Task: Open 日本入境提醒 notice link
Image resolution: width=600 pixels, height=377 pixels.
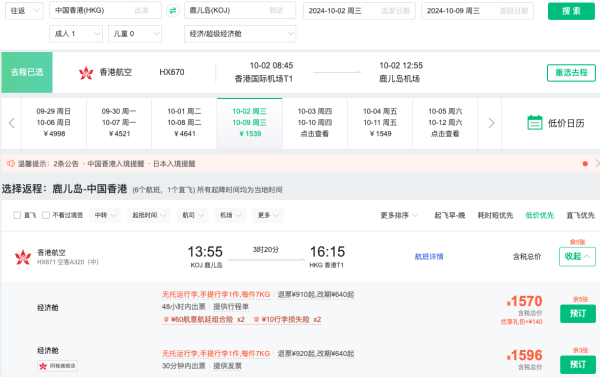Action: point(174,164)
